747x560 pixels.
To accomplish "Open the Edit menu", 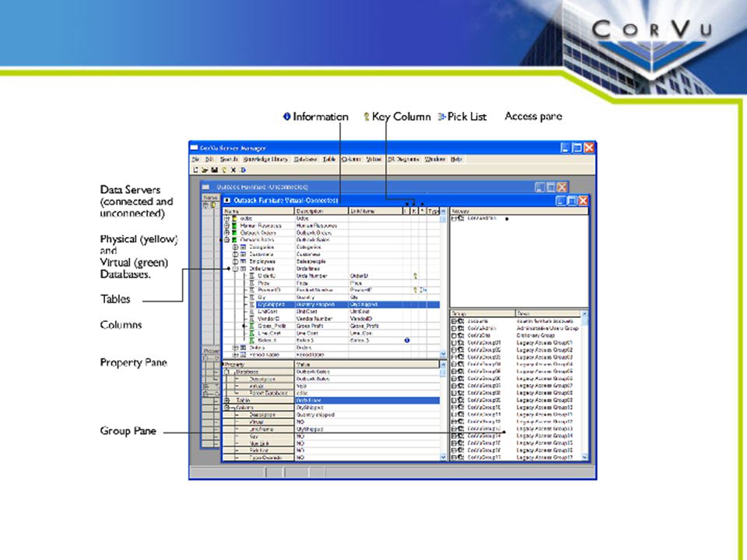I will [x=209, y=159].
